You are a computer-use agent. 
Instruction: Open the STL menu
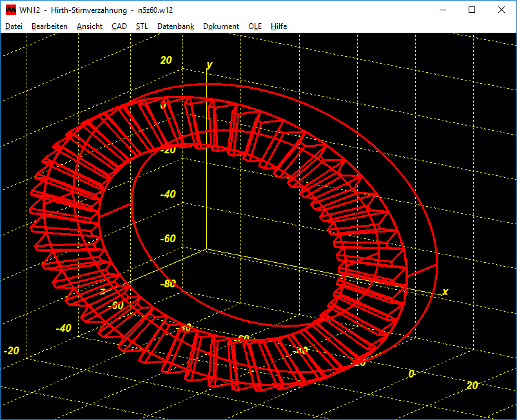coord(142,26)
